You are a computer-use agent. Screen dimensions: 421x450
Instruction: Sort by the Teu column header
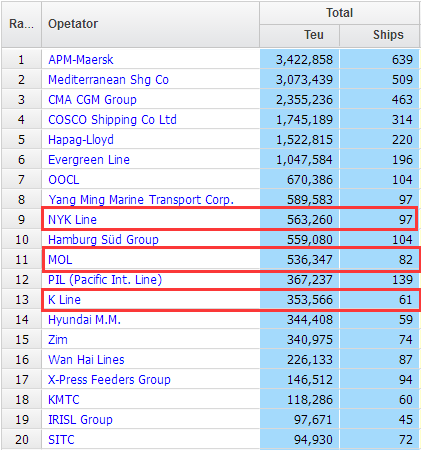pos(299,35)
